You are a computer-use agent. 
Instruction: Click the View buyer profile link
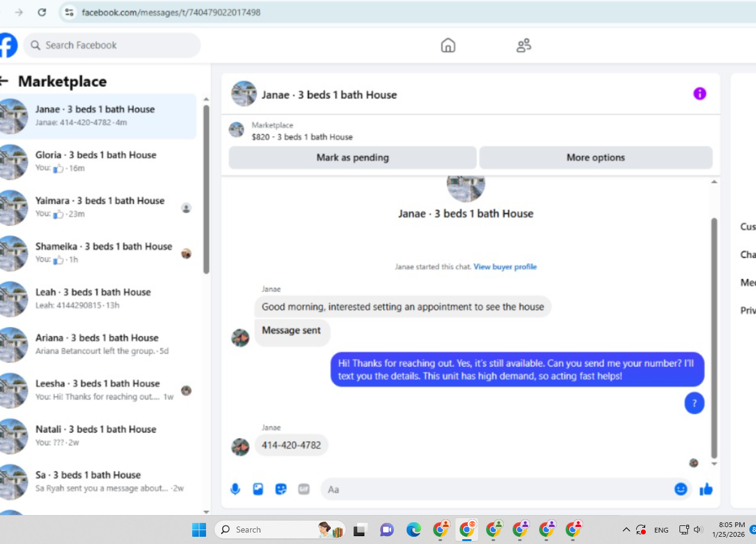505,266
